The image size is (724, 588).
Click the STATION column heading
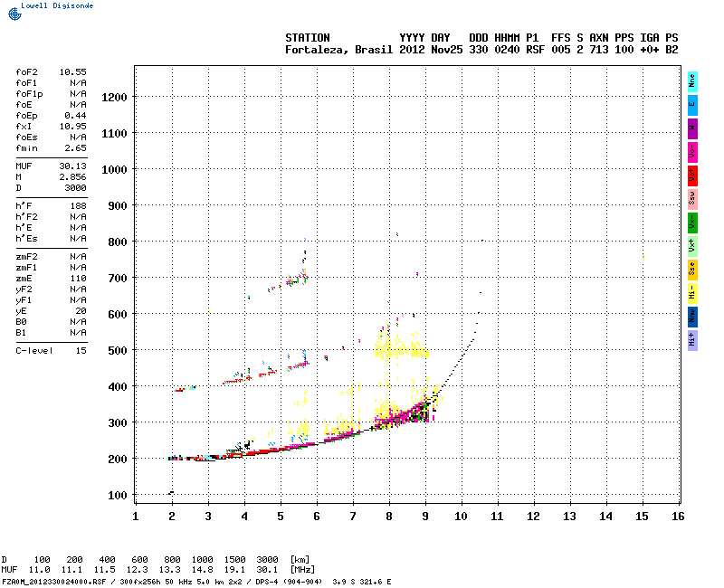point(308,38)
